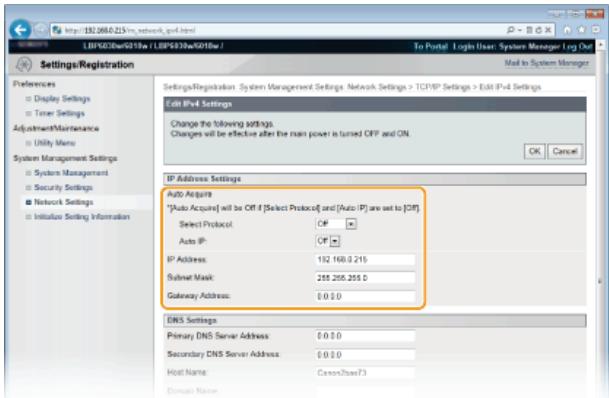Open the Favorites star icon
609x398 pixels.
(x=581, y=30)
